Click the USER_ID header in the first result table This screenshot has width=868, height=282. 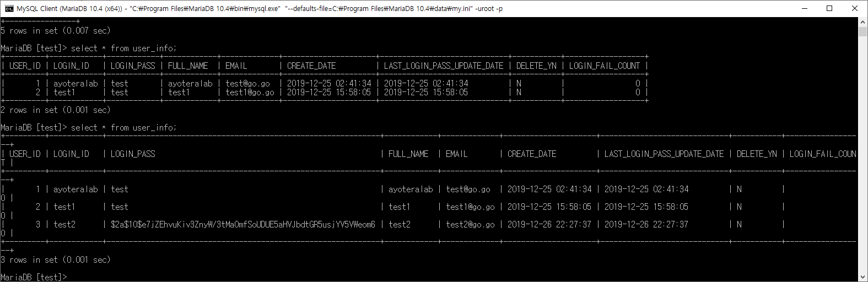click(25, 66)
